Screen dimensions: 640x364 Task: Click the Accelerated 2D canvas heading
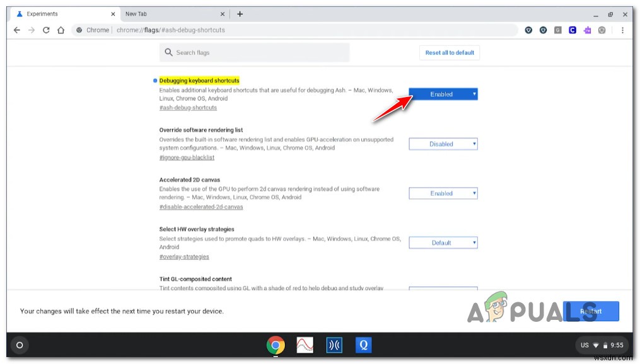coord(189,179)
